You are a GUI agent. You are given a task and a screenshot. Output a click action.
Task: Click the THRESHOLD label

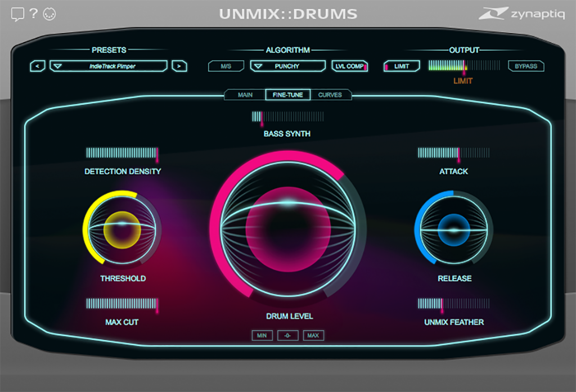pos(123,278)
